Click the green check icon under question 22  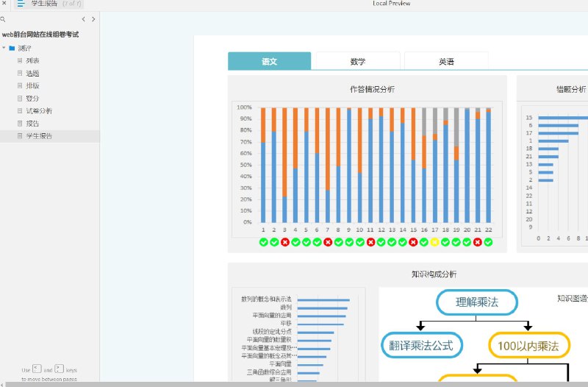[488, 243]
